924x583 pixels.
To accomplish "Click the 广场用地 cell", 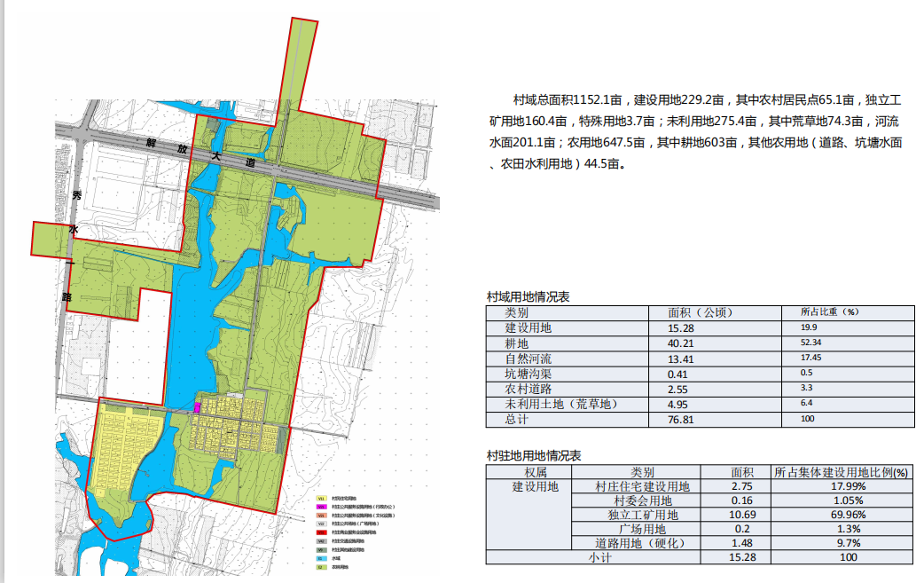I will click(x=642, y=530).
